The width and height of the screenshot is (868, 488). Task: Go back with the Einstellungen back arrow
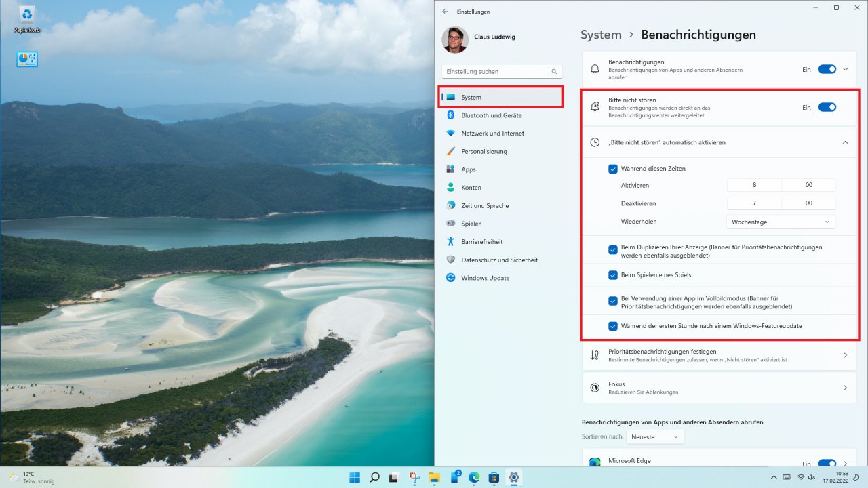445,12
